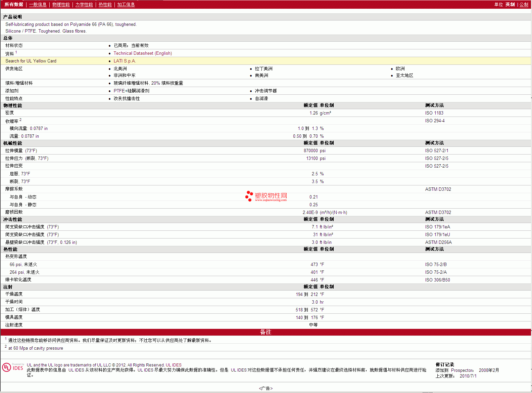Click the UL IDES logo in footer
The width and height of the screenshot is (532, 393).
(13, 367)
